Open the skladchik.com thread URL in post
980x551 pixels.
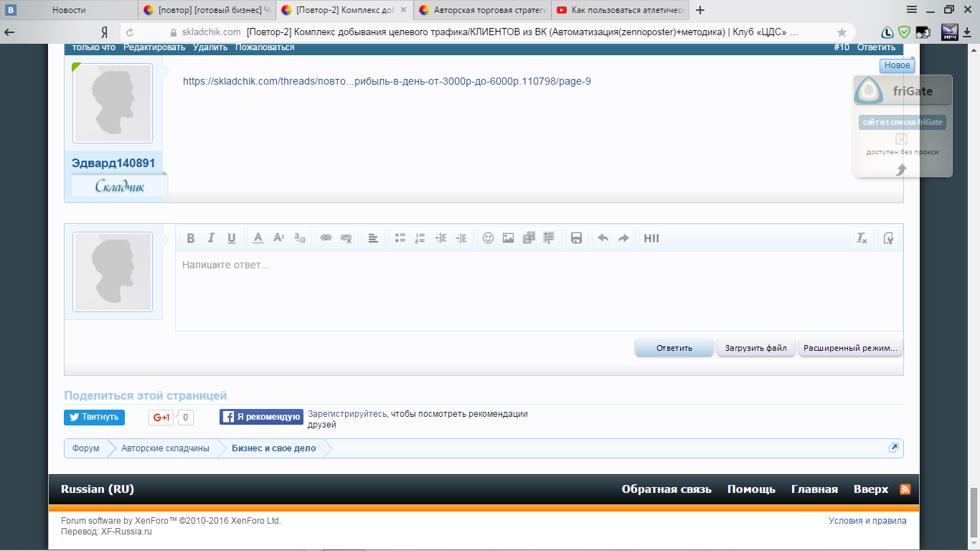(387, 81)
